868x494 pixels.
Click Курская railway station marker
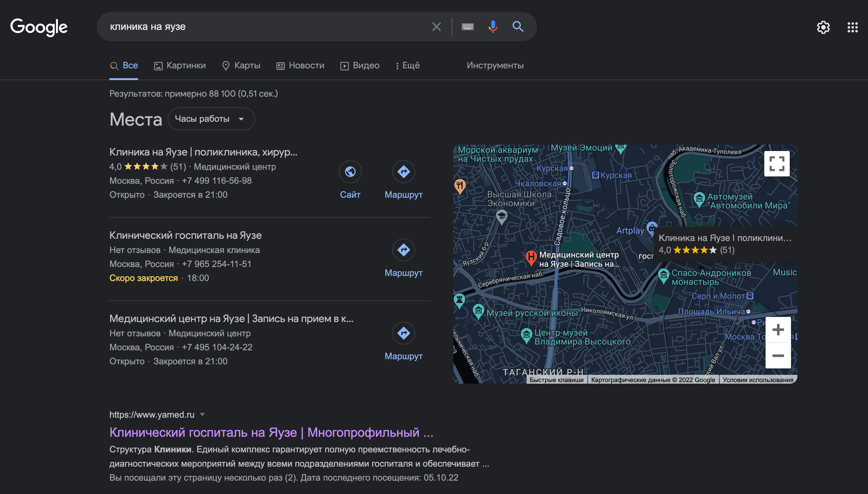[x=595, y=175]
